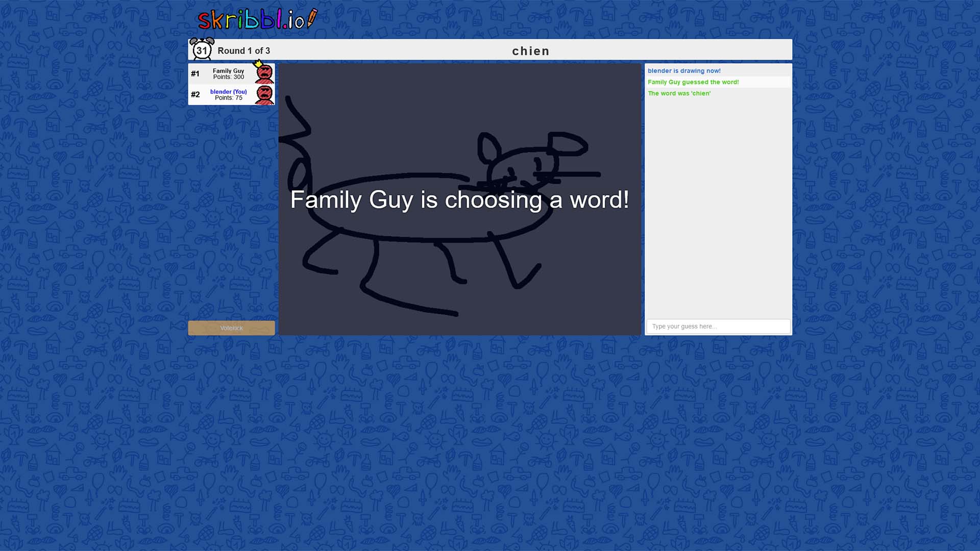Click the pencil exclamation mark in the logo

(x=312, y=18)
